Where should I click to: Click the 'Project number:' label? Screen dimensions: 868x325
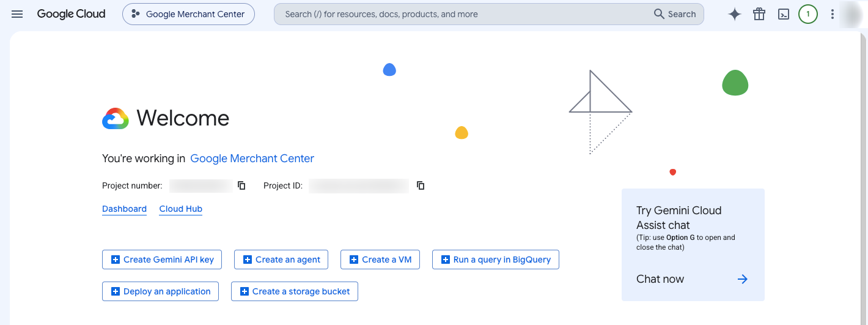click(x=132, y=185)
